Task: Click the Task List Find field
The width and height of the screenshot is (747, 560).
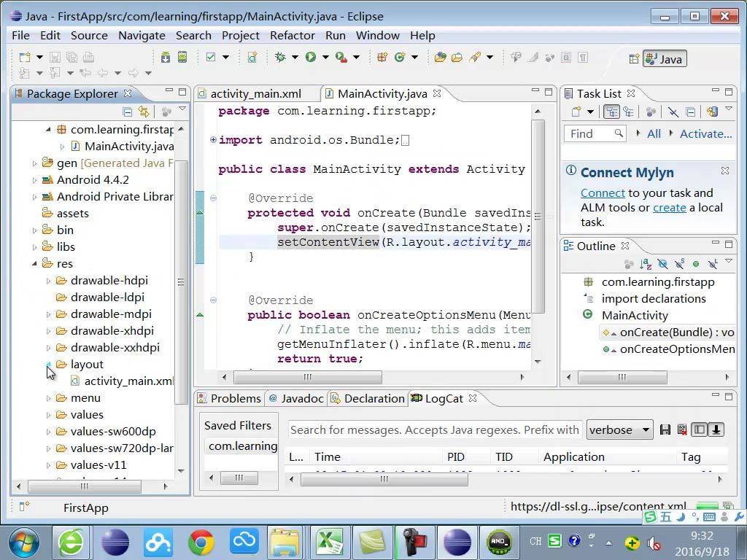Action: [595, 134]
